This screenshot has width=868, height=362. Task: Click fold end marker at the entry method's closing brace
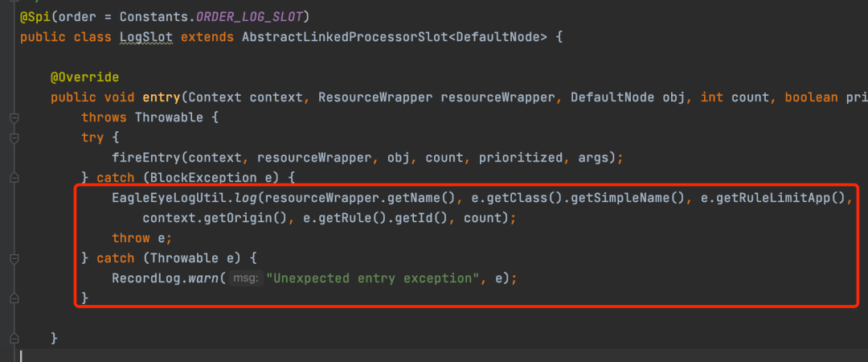[x=14, y=338]
